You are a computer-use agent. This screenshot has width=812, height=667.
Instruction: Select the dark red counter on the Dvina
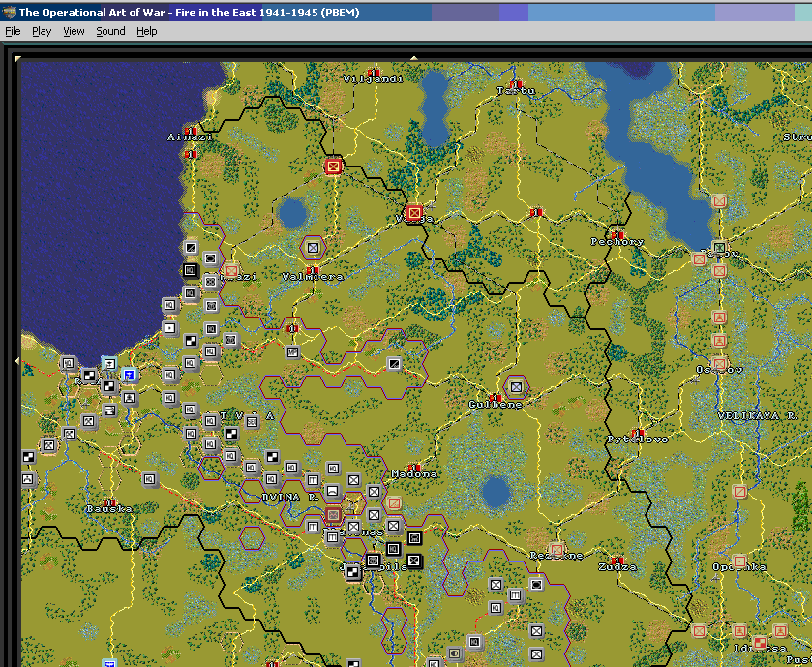[333, 515]
